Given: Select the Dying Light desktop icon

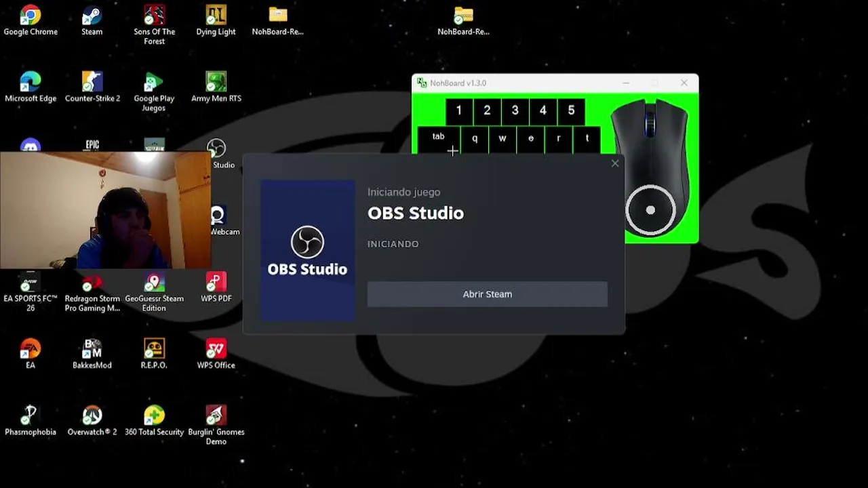Looking at the screenshot, I should (x=216, y=20).
